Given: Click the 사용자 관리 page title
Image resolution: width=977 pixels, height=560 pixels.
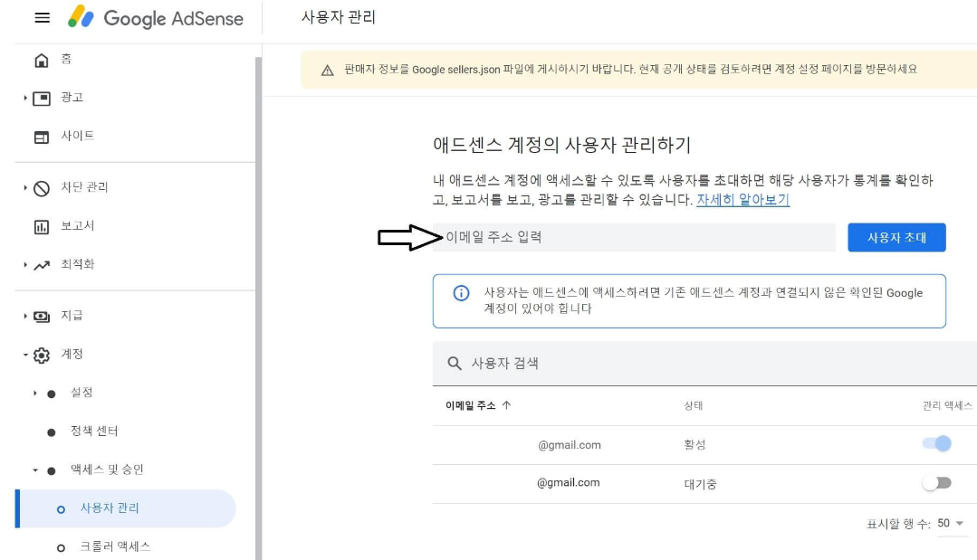Looking at the screenshot, I should (x=339, y=17).
